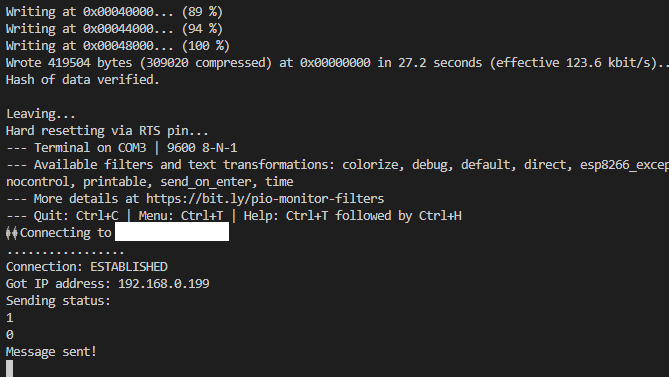The width and height of the screenshot is (669, 377).
Task: Click the Connection: ESTABLISHED text
Action: pyautogui.click(x=87, y=267)
